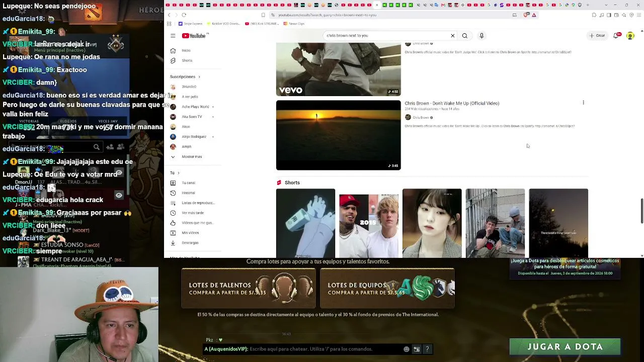Open Descargas in the sidebar

pos(190,243)
